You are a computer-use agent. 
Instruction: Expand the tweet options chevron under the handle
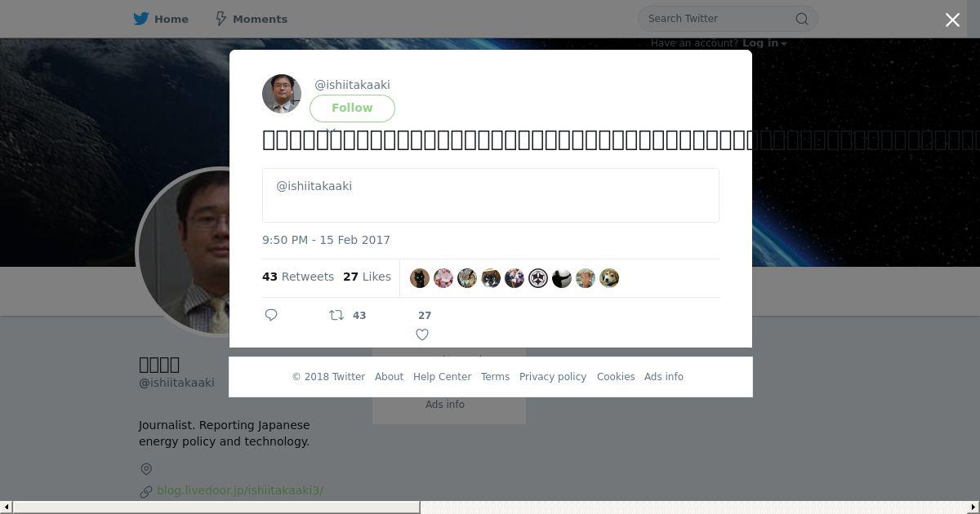tap(331, 131)
